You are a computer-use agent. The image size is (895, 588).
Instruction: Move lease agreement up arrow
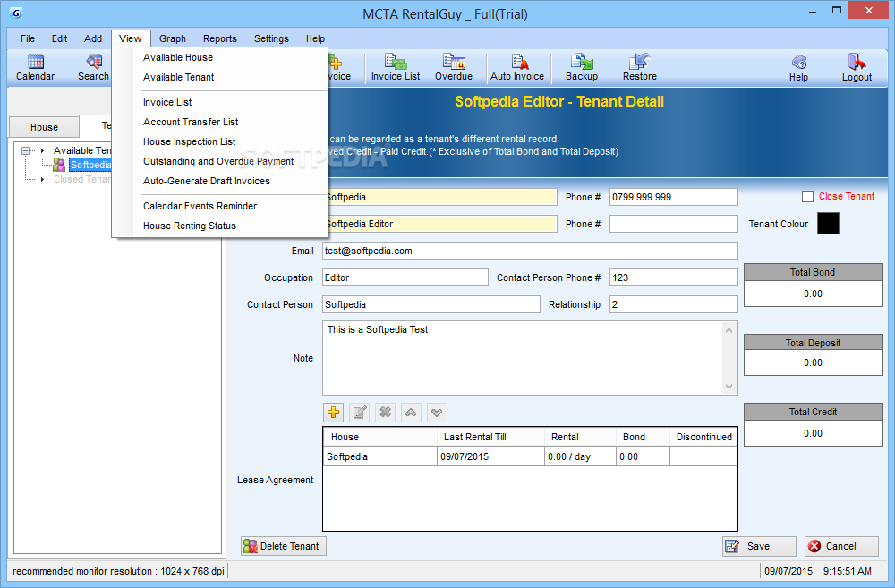point(411,413)
